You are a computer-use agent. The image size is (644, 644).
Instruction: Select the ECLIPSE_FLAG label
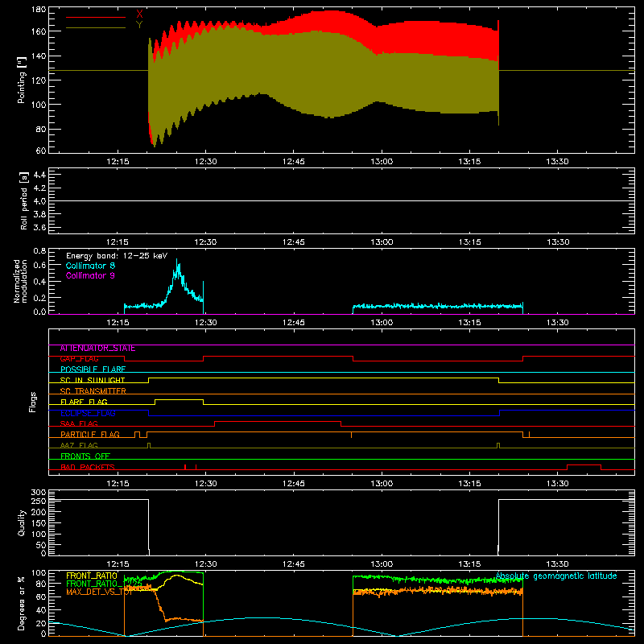pos(88,413)
